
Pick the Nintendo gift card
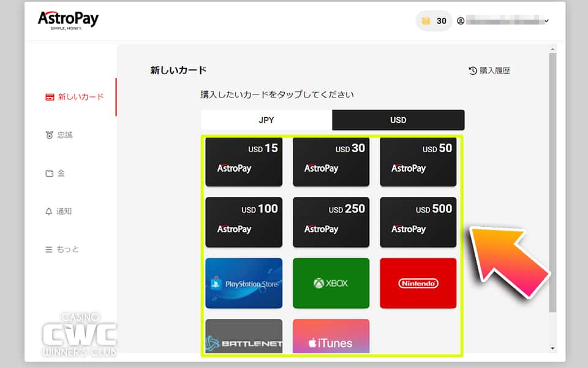click(418, 283)
